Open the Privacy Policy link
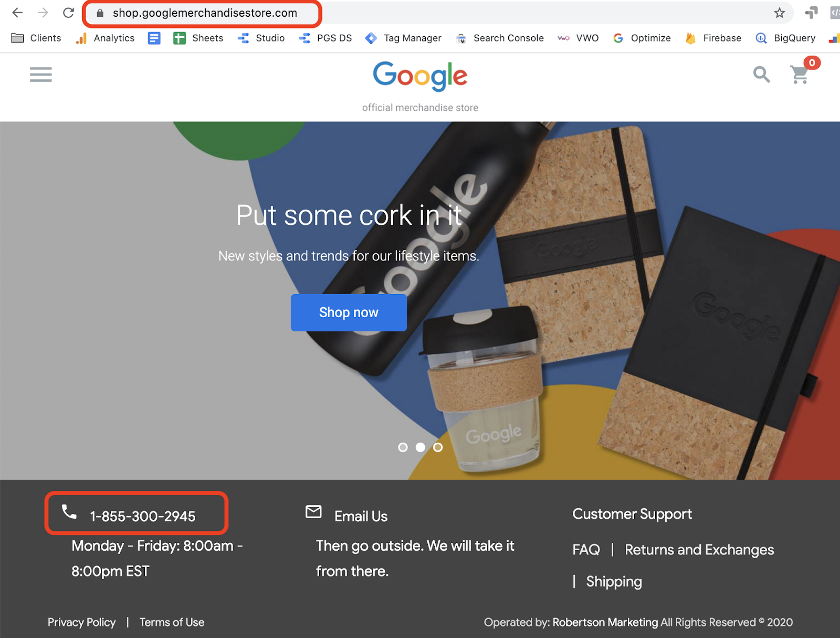 point(81,622)
